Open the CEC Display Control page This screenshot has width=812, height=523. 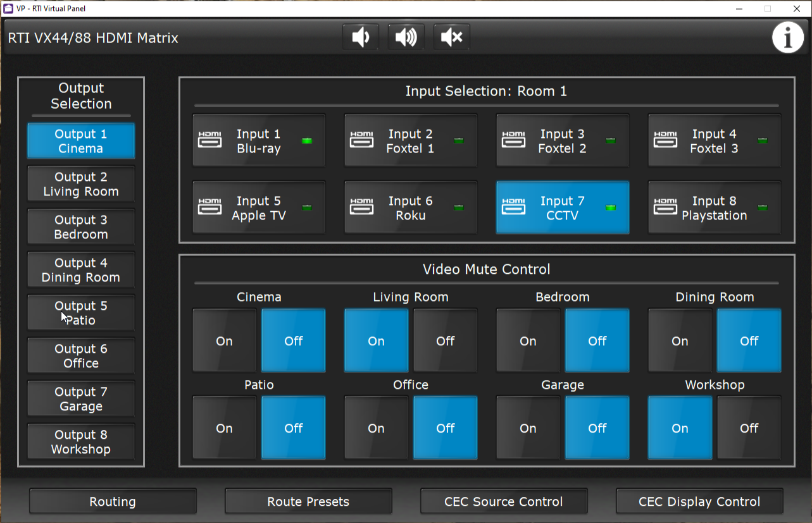pos(699,501)
